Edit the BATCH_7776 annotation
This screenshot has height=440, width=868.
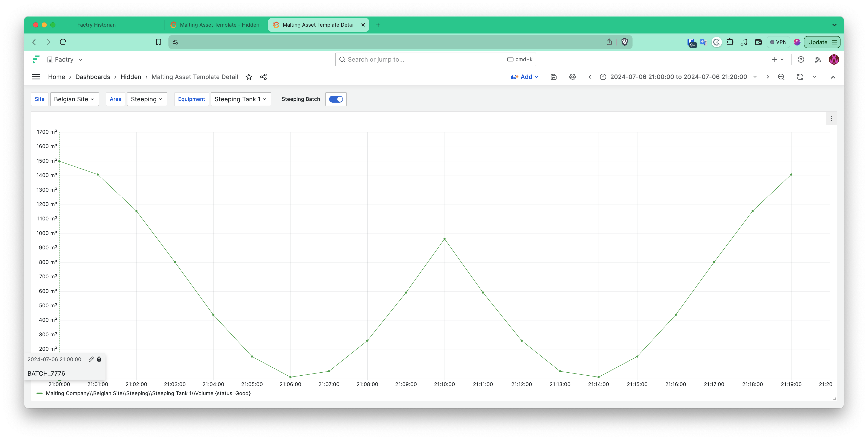91,359
